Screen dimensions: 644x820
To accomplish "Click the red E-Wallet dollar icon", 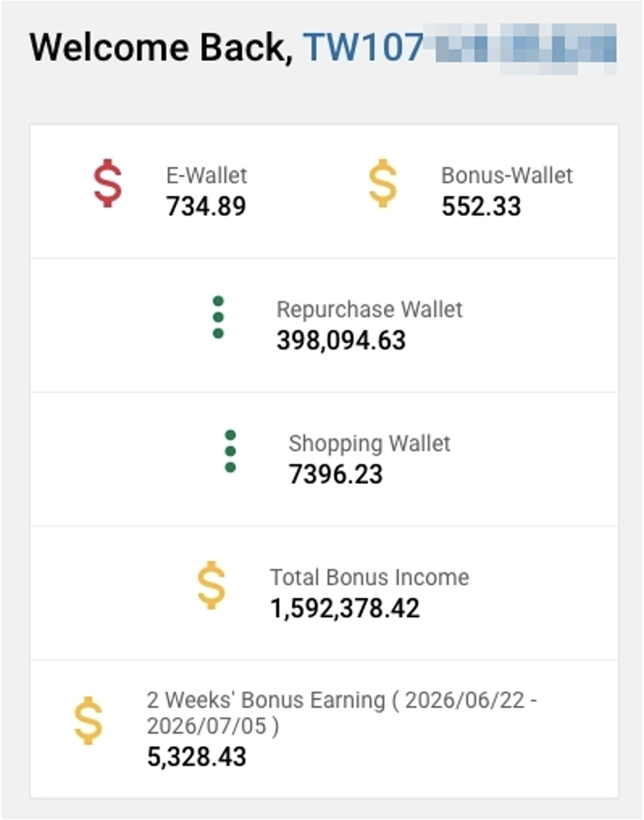I will click(x=107, y=183).
